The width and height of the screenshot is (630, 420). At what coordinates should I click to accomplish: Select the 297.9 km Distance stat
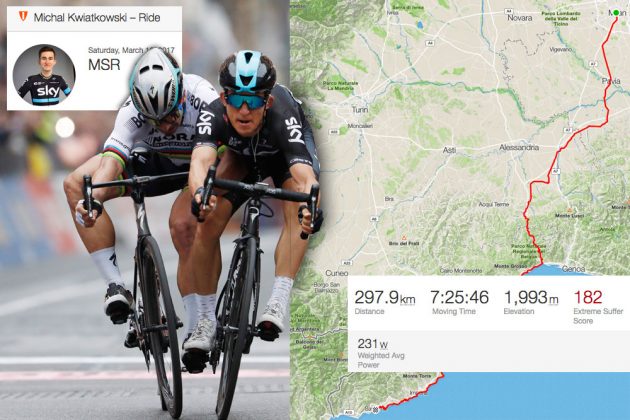pyautogui.click(x=385, y=302)
